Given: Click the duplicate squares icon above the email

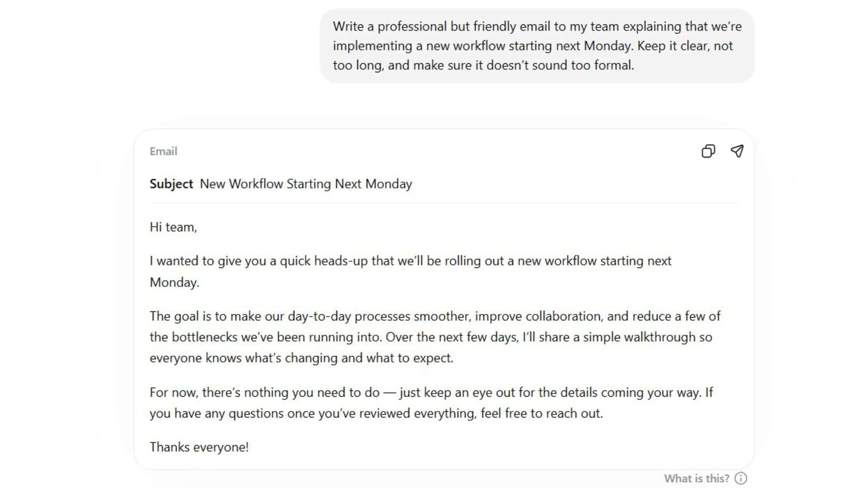Looking at the screenshot, I should click(708, 151).
